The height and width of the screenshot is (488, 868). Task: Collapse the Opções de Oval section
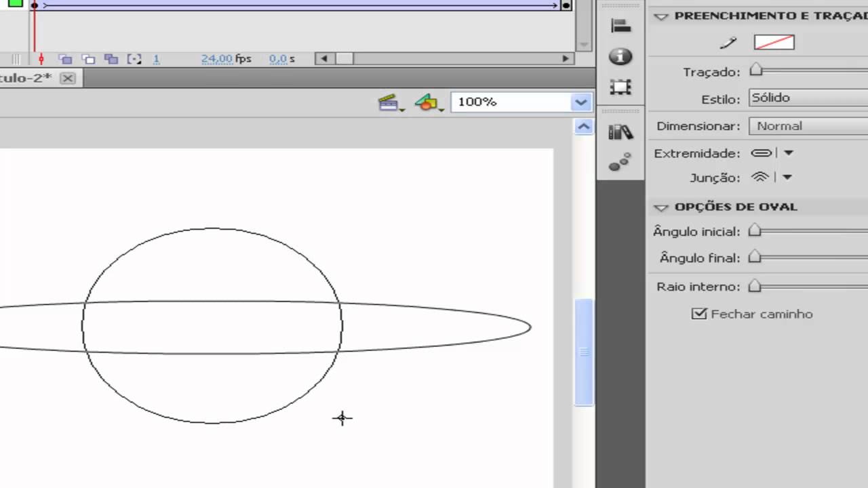[x=660, y=207]
